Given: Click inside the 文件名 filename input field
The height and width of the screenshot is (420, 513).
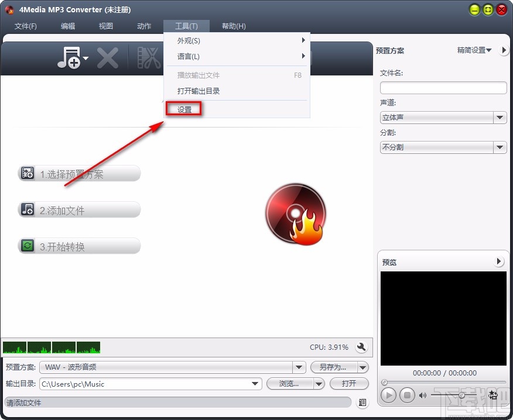Looking at the screenshot, I should [443, 87].
